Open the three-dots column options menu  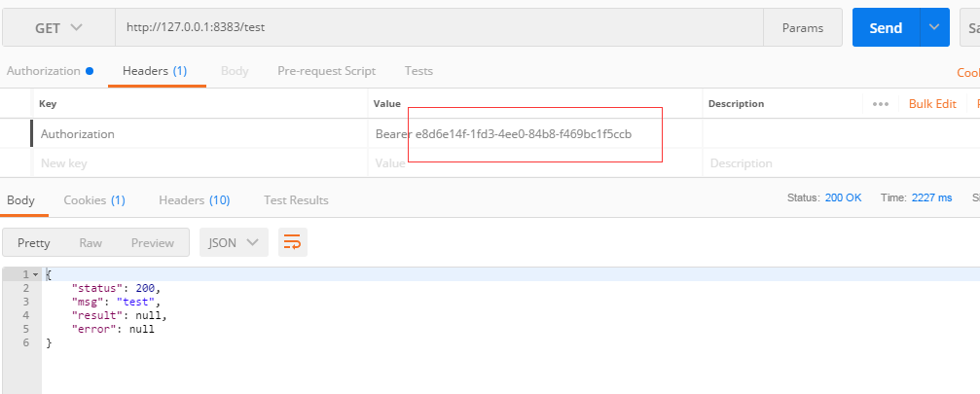click(x=881, y=104)
